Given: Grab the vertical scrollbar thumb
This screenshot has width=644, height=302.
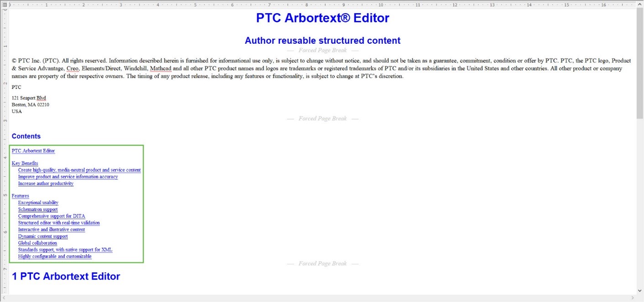Looking at the screenshot, I should 640,63.
